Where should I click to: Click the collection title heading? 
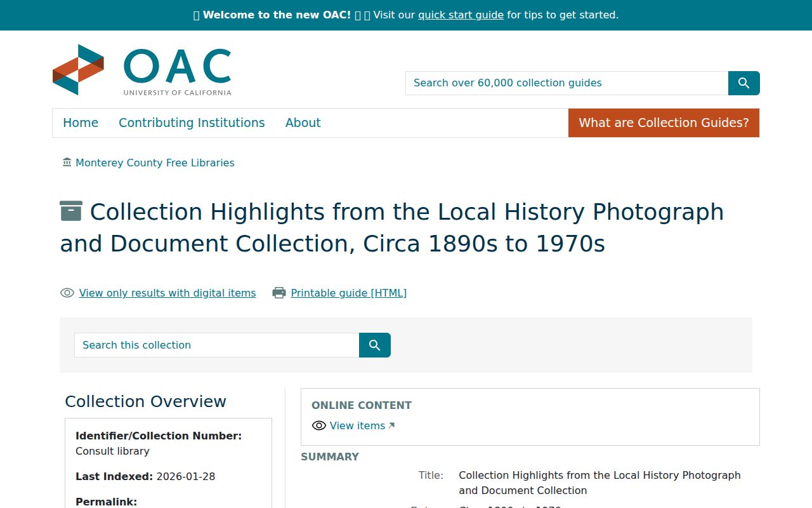tap(392, 227)
